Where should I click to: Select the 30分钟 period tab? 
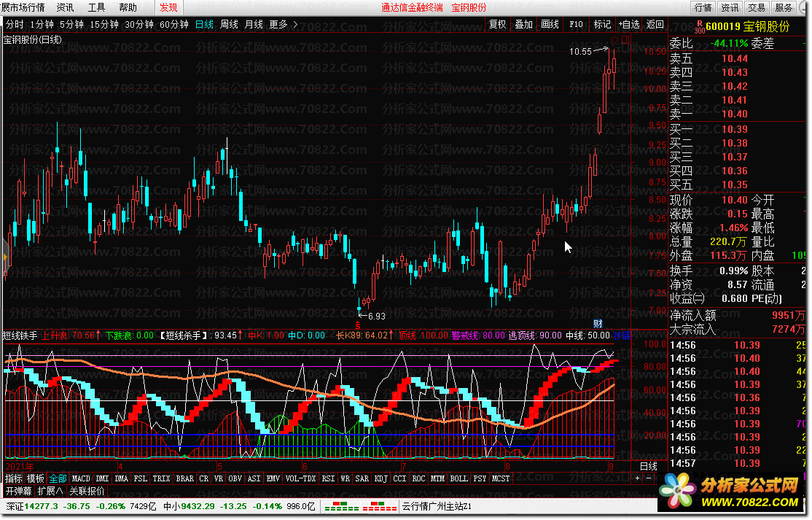pos(139,24)
